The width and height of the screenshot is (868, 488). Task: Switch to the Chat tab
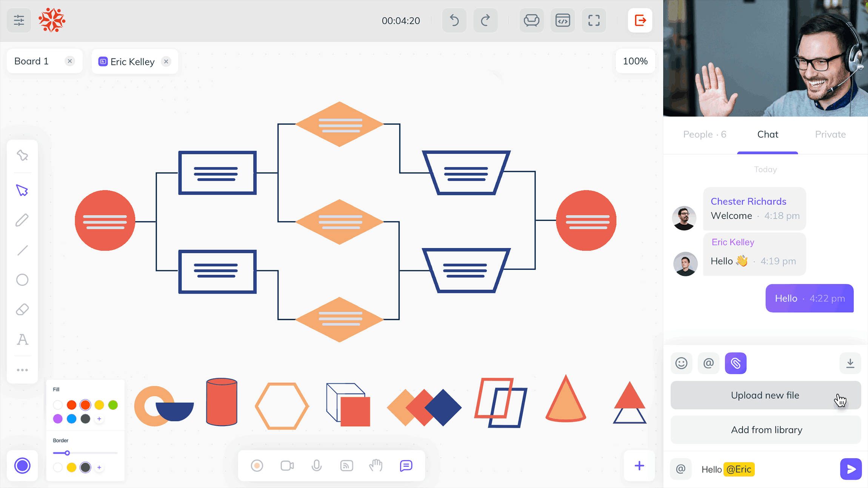[767, 134]
